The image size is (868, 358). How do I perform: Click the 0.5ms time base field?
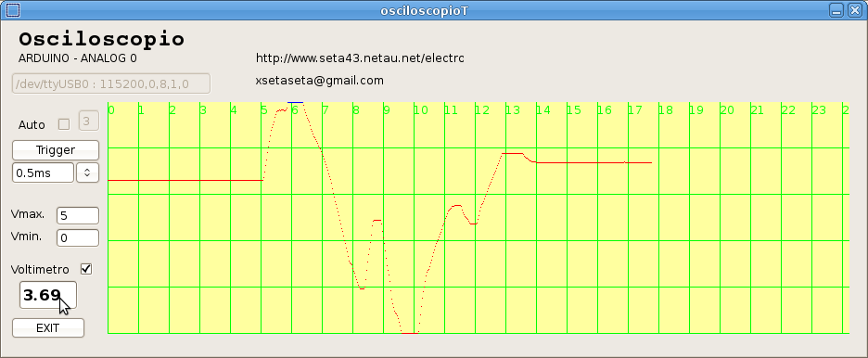(44, 173)
